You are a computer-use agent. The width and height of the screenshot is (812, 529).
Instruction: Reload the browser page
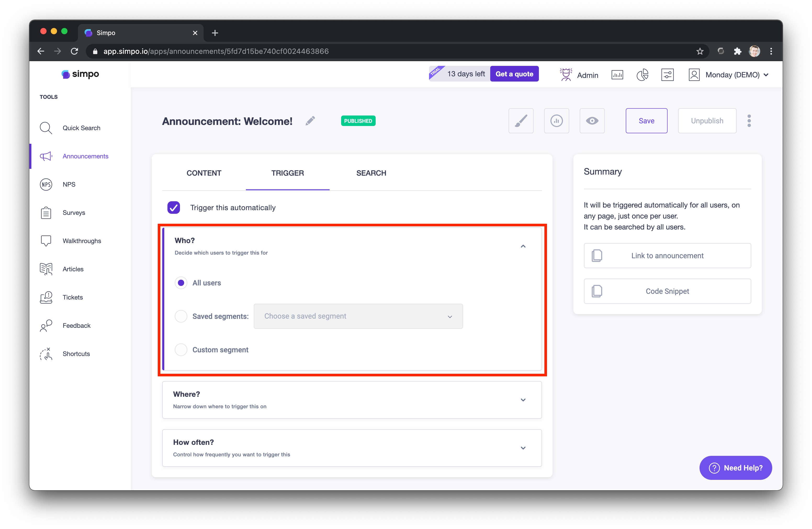[x=74, y=51]
